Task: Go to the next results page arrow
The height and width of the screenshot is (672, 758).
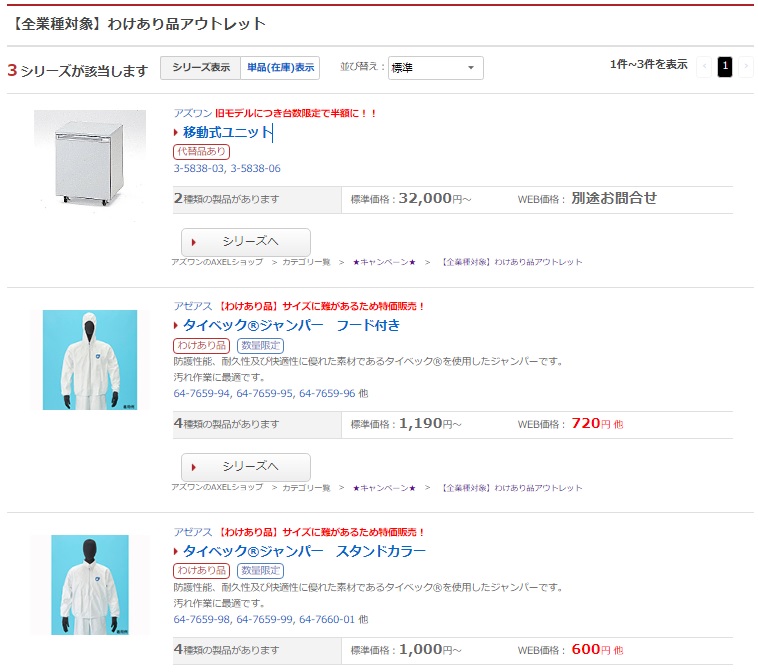Action: coord(746,67)
